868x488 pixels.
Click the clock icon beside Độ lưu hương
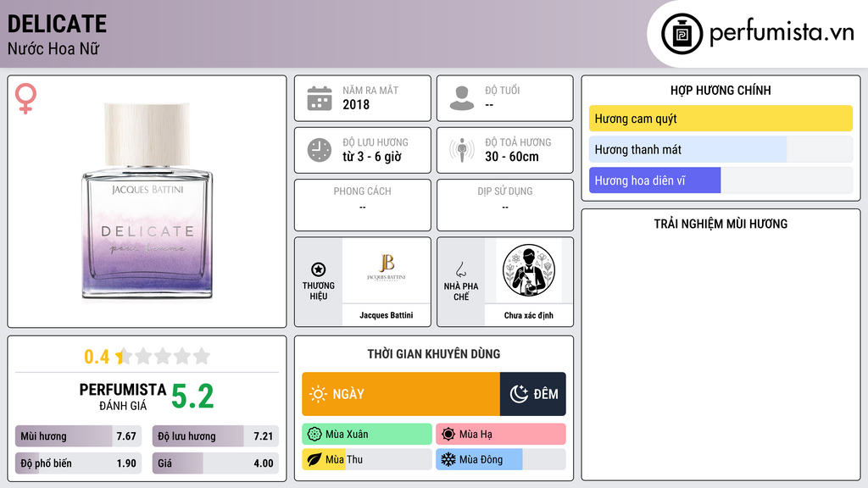tap(320, 150)
